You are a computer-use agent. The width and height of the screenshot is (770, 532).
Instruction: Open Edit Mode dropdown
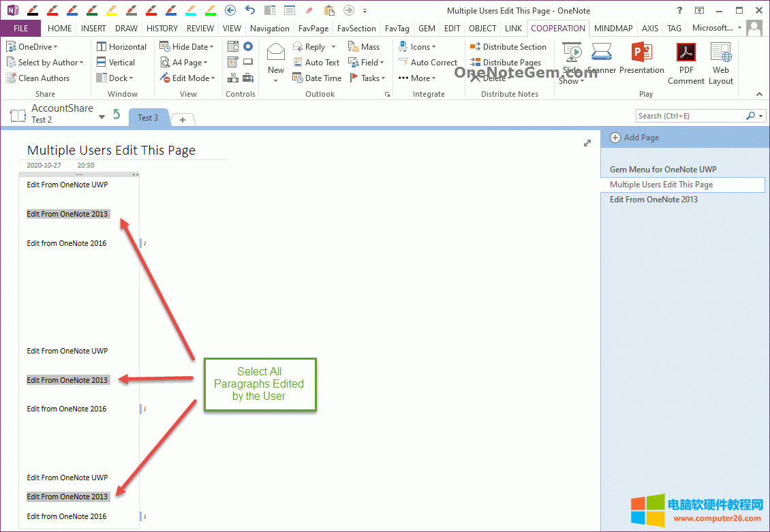187,78
